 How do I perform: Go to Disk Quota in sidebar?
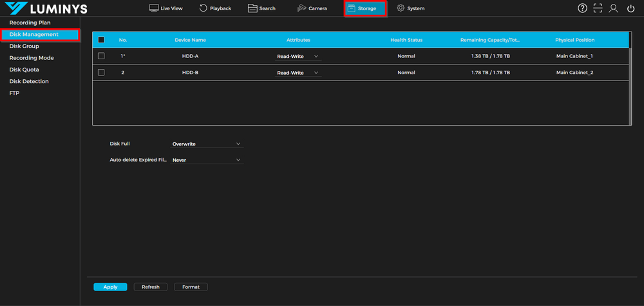pyautogui.click(x=24, y=70)
